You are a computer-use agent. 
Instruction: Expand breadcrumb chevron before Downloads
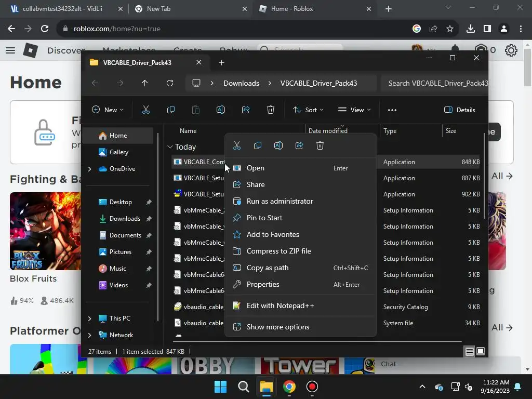point(212,83)
